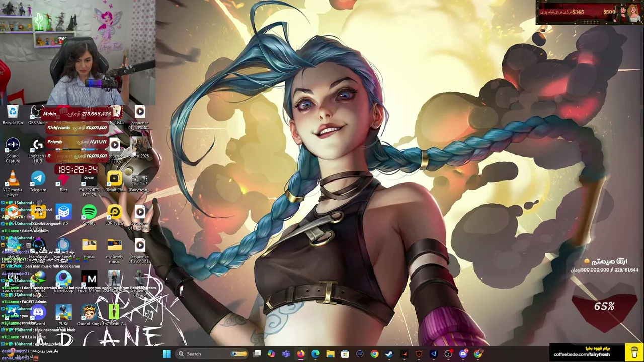The height and width of the screenshot is (362, 644).
Task: Open the Fever Meme desktop icon
Action: point(89,283)
